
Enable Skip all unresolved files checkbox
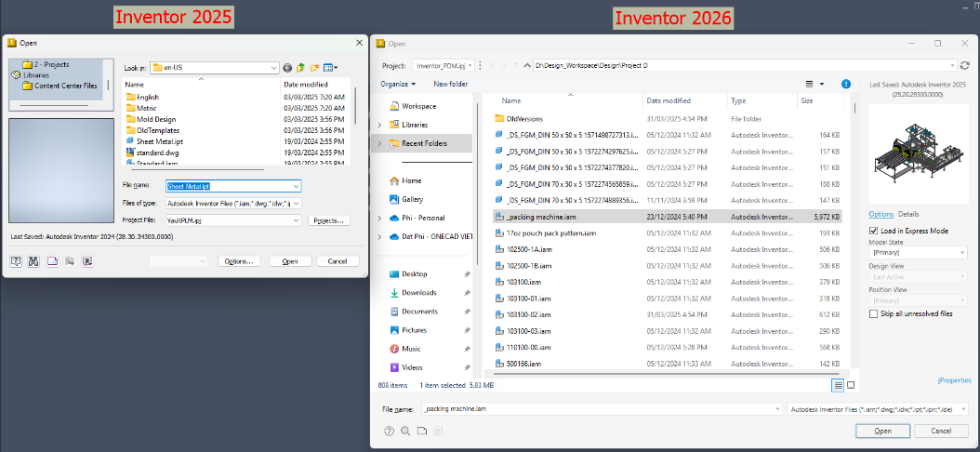[873, 313]
